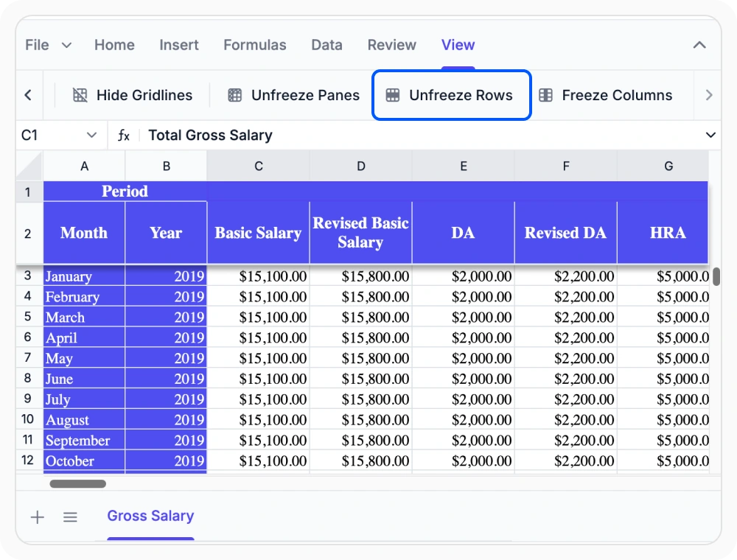737x560 pixels.
Task: Open the Home tab
Action: pyautogui.click(x=114, y=45)
